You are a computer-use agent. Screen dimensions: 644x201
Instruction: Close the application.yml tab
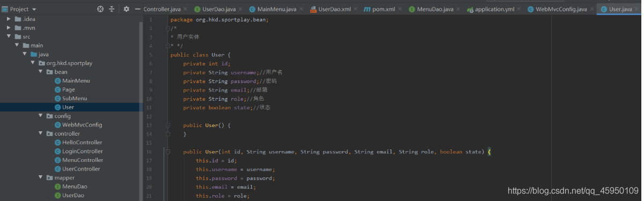click(518, 10)
